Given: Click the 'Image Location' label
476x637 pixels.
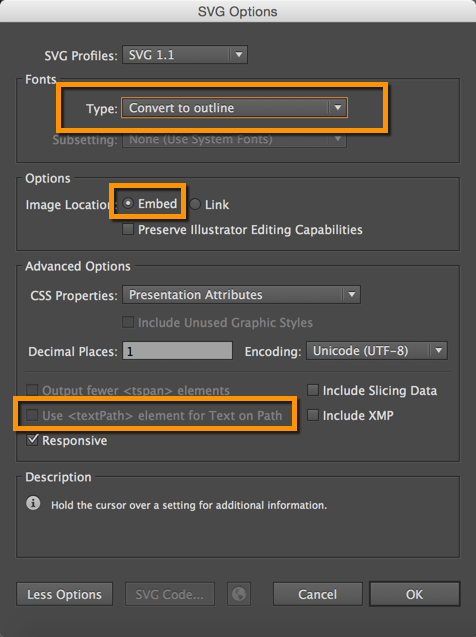Looking at the screenshot, I should [x=69, y=205].
